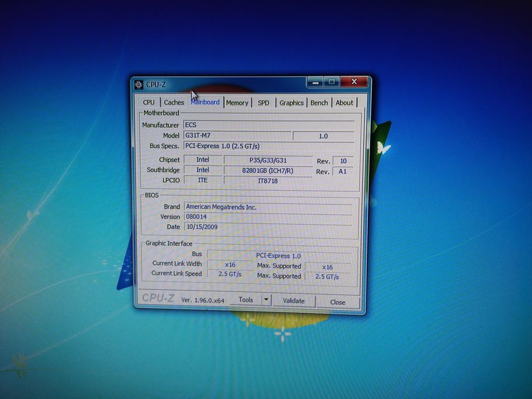Show the About tab

[x=344, y=103]
